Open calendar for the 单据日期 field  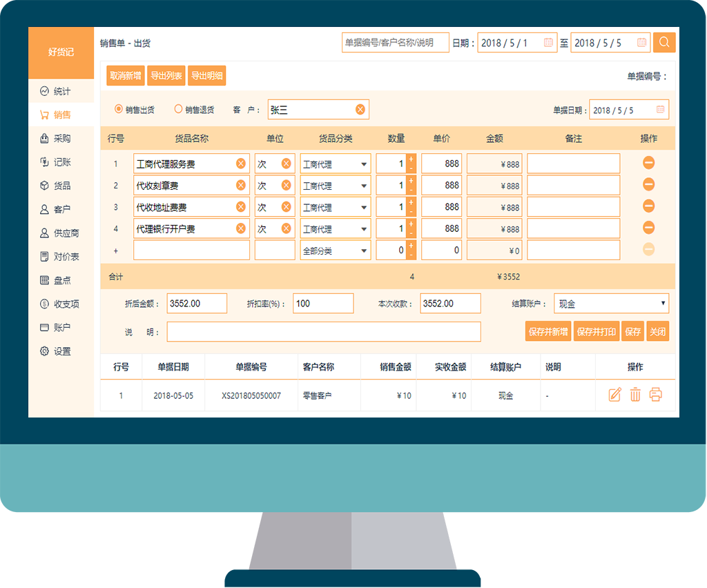[x=660, y=110]
